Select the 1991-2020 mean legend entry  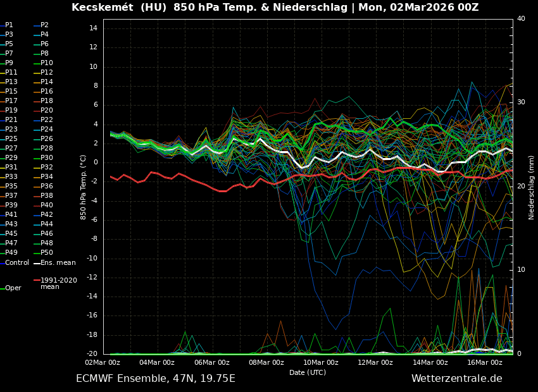click(x=58, y=283)
